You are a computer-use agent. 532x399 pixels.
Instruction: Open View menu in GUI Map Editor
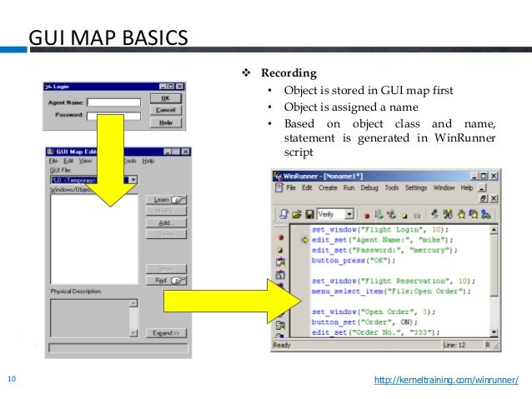pos(85,161)
